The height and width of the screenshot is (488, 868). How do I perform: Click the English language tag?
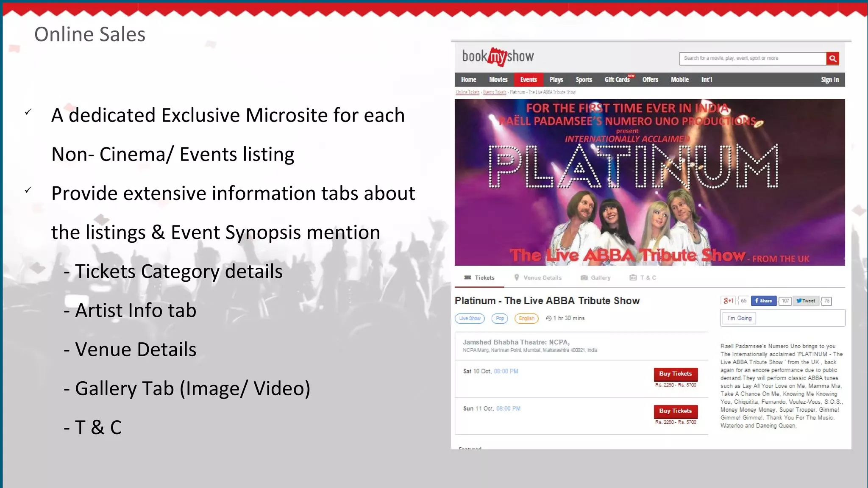click(526, 319)
